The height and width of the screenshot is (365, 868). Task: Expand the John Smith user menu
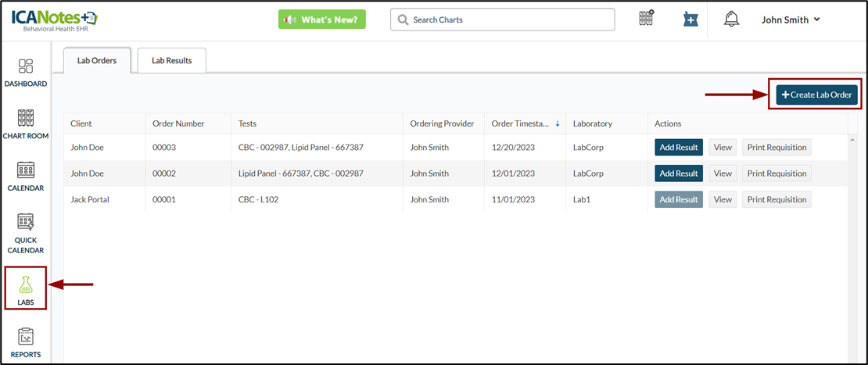click(791, 20)
